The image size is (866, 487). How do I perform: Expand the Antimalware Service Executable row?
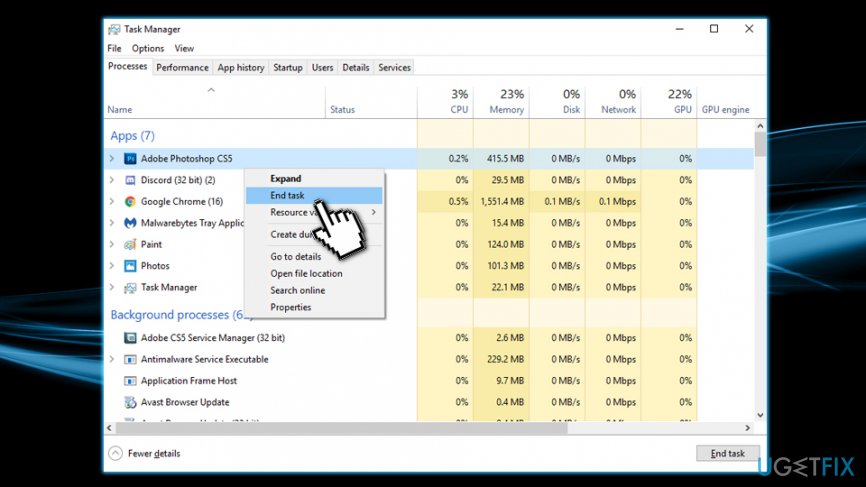pos(112,359)
